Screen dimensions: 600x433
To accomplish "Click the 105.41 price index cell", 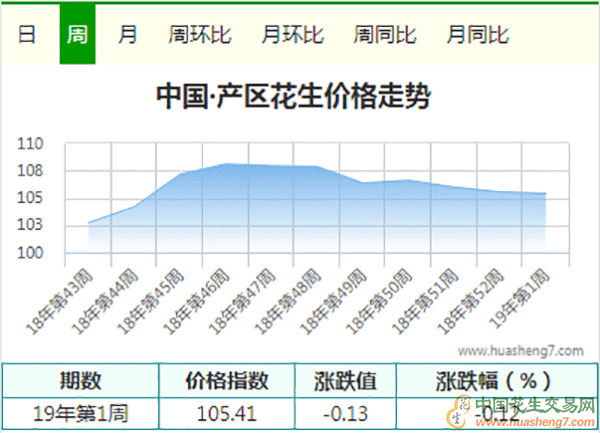I will (228, 412).
